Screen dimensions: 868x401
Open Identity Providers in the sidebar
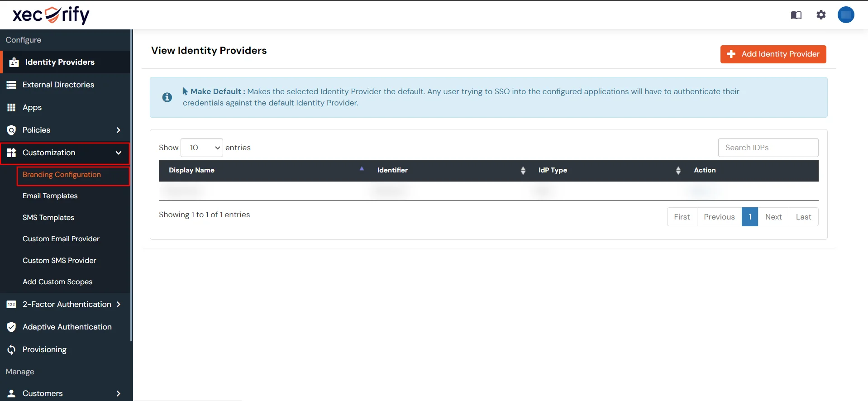(65, 62)
